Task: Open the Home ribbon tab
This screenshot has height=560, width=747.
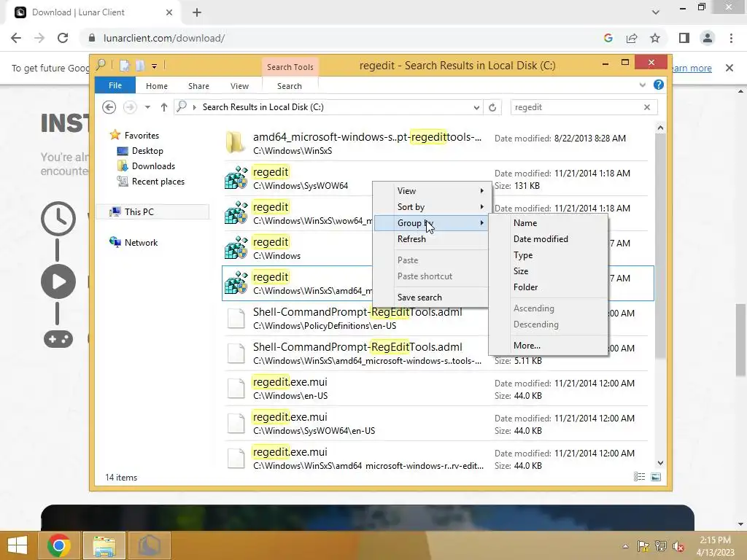Action: click(157, 86)
